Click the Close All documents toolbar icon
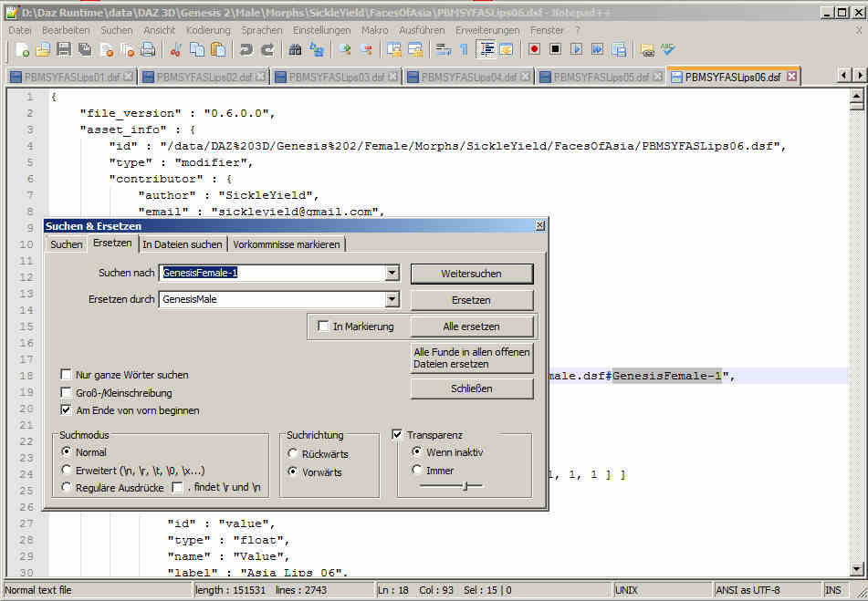868x601 pixels. point(127,50)
